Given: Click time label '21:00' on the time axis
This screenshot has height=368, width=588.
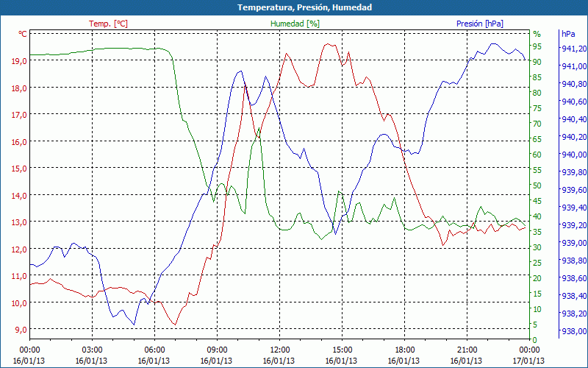Looking at the screenshot, I should pos(467,350).
